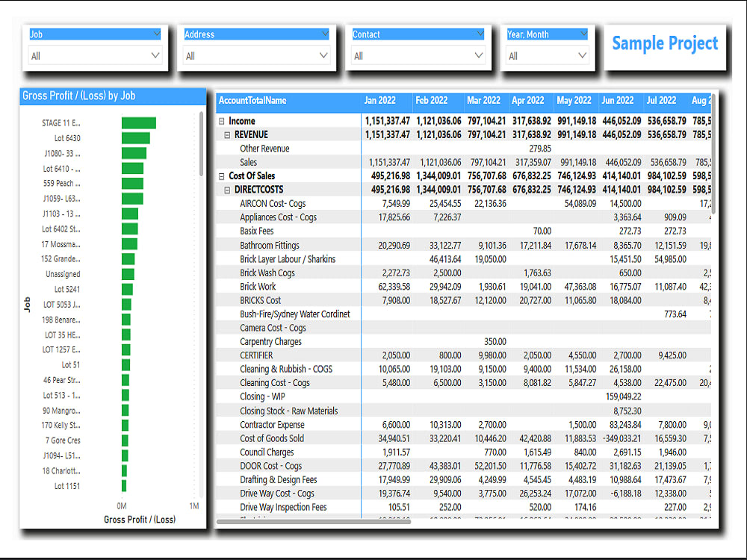
Task: Collapse the DIRECTCOSTS group in the matrix
Action: pyautogui.click(x=228, y=190)
